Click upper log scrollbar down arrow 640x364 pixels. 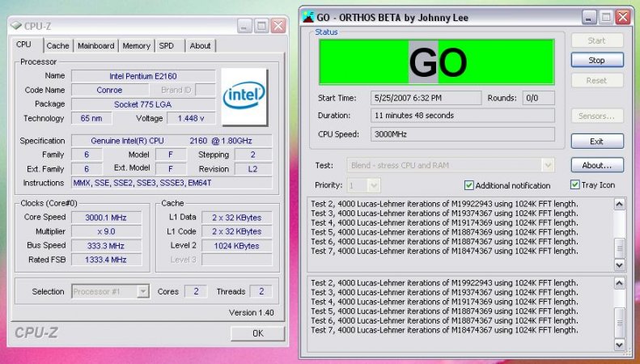pyautogui.click(x=620, y=265)
